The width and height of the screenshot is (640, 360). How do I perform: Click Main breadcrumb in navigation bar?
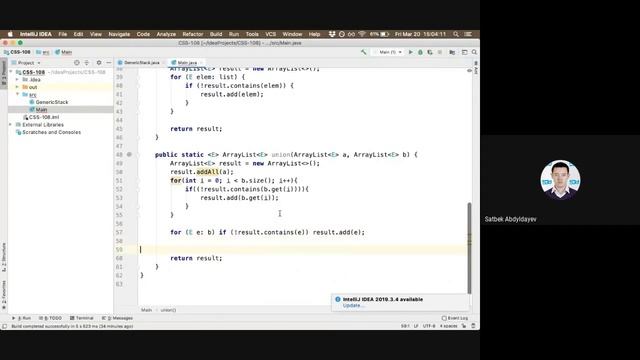click(x=64, y=52)
